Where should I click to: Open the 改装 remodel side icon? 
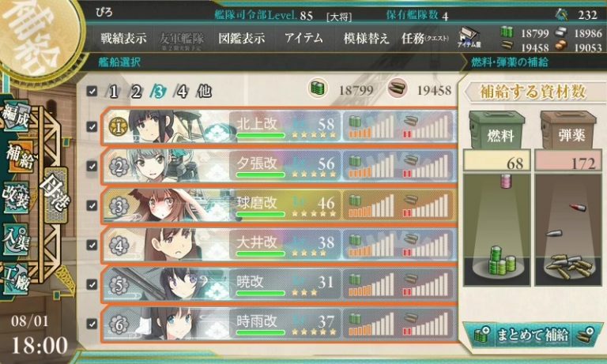pos(17,197)
